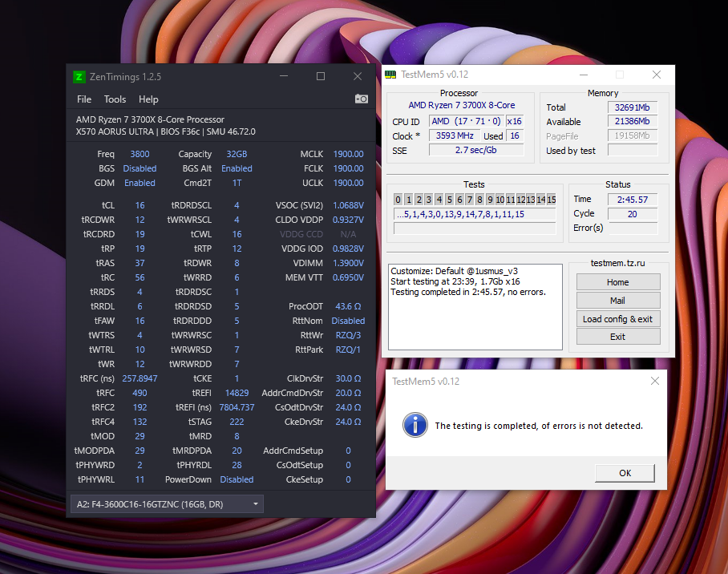Maximize the ZenTimings window

[x=321, y=76]
